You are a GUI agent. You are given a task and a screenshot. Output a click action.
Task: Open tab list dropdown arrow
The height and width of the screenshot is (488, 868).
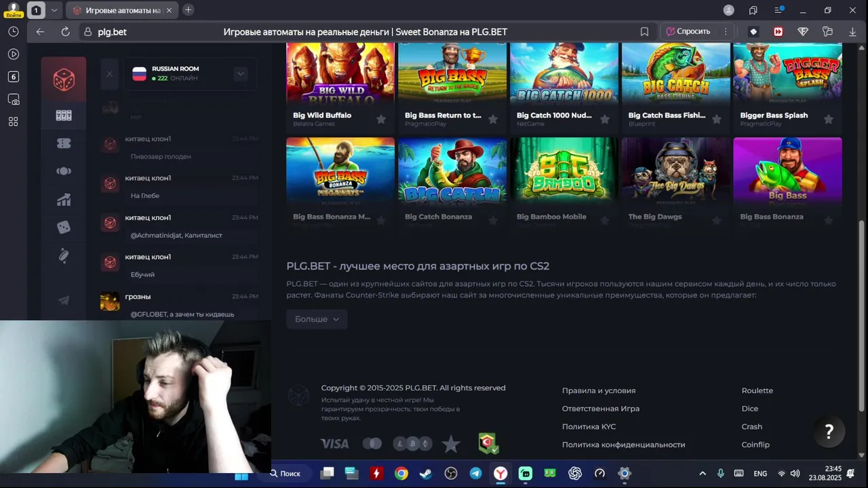(54, 10)
